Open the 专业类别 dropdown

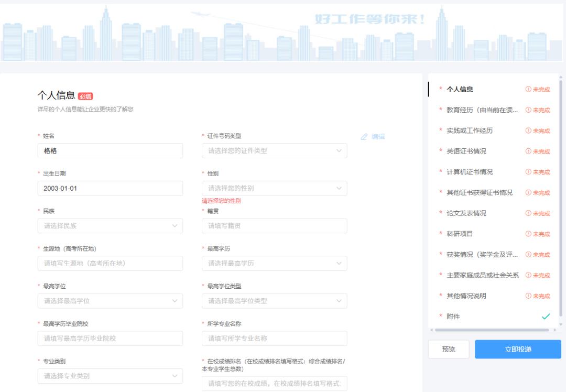pos(110,376)
